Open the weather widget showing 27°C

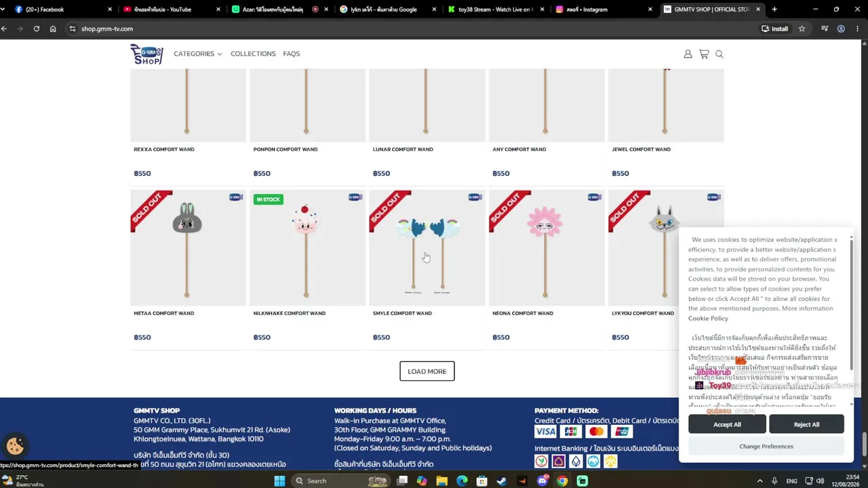(23, 481)
